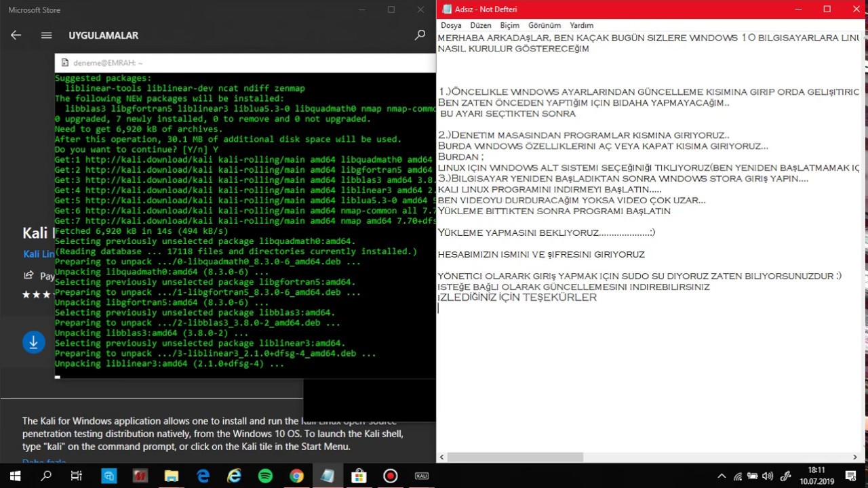Image resolution: width=868 pixels, height=488 pixels.
Task: Click 'IZLEDIĞINIZ IÇIN TEŞEKÜRLER' line in Notepad
Action: click(517, 298)
